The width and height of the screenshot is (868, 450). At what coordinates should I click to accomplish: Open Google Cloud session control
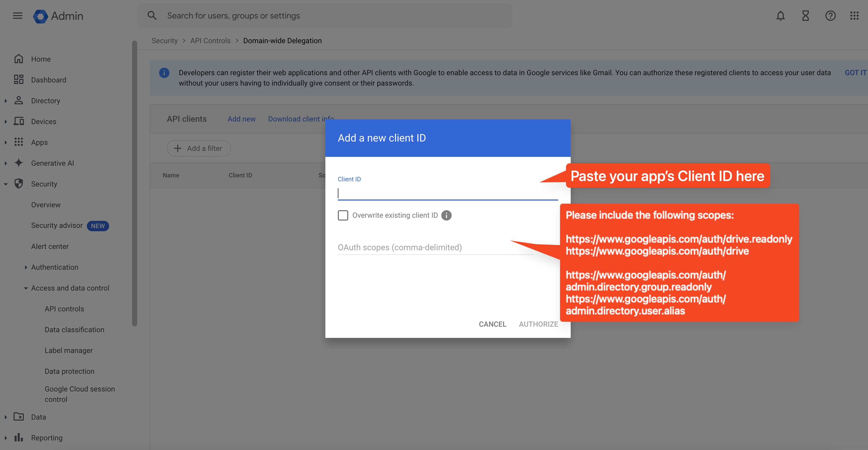click(80, 394)
